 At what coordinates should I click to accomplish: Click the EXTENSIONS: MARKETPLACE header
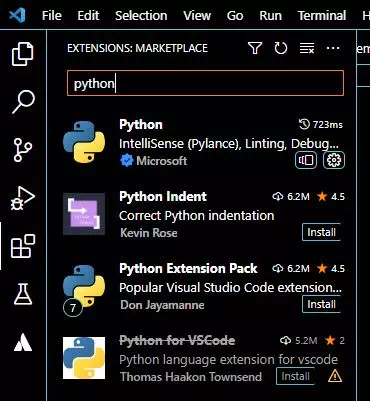point(137,48)
